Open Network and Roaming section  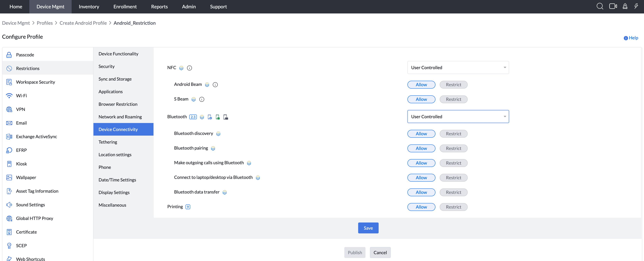click(120, 117)
